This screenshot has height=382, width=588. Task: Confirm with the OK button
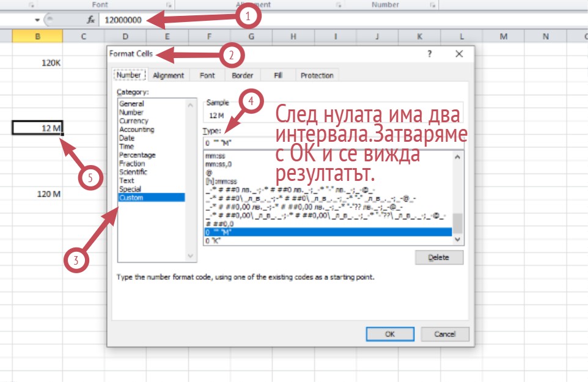(x=390, y=334)
